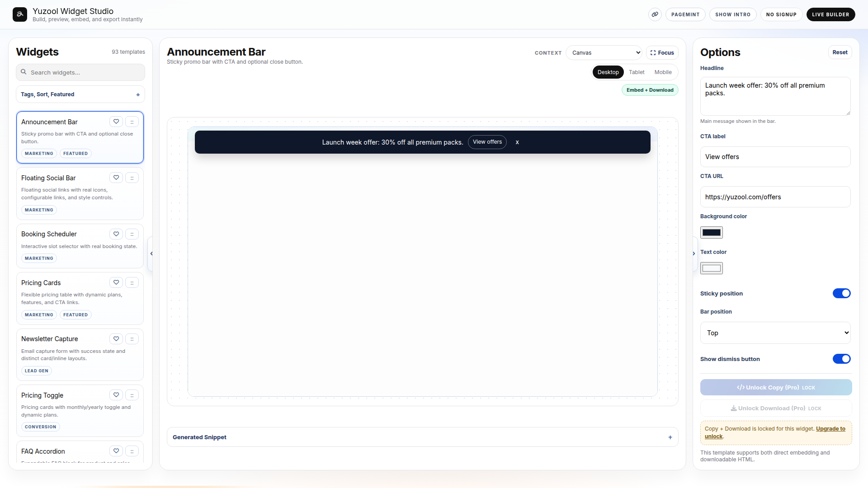Image resolution: width=868 pixels, height=488 pixels.
Task: Expand the Generated Snippet section
Action: tap(423, 437)
